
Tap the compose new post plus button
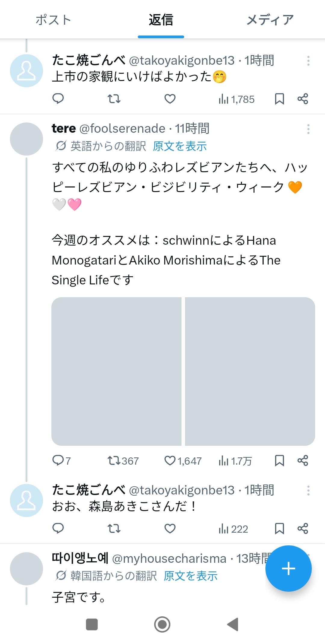pyautogui.click(x=288, y=568)
